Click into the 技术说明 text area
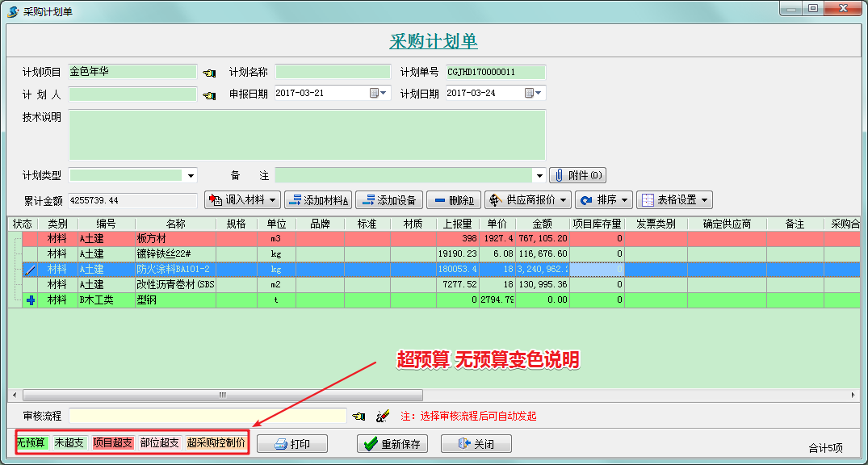 308,135
